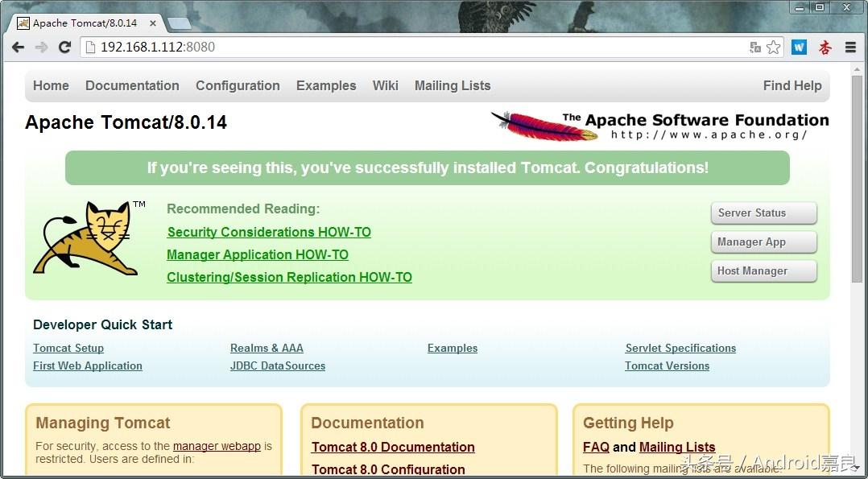868x479 pixels.
Task: Reload the page with refresh icon
Action: [x=64, y=47]
